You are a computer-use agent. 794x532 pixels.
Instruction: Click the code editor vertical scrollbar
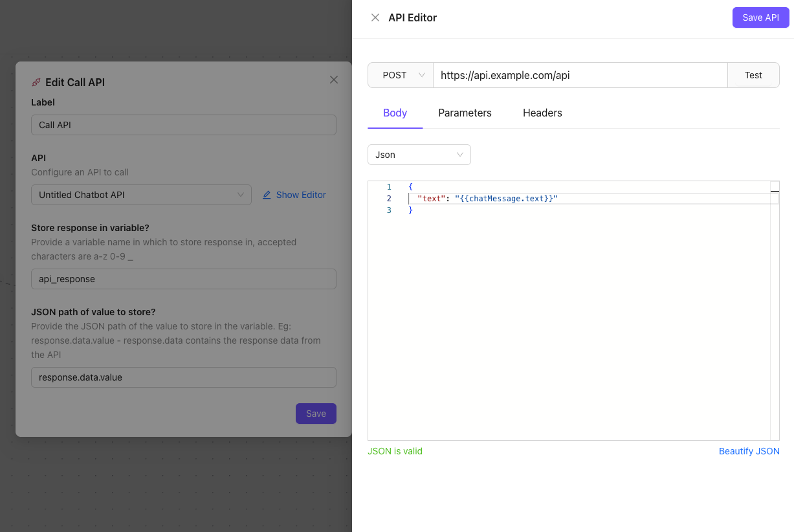(775, 190)
